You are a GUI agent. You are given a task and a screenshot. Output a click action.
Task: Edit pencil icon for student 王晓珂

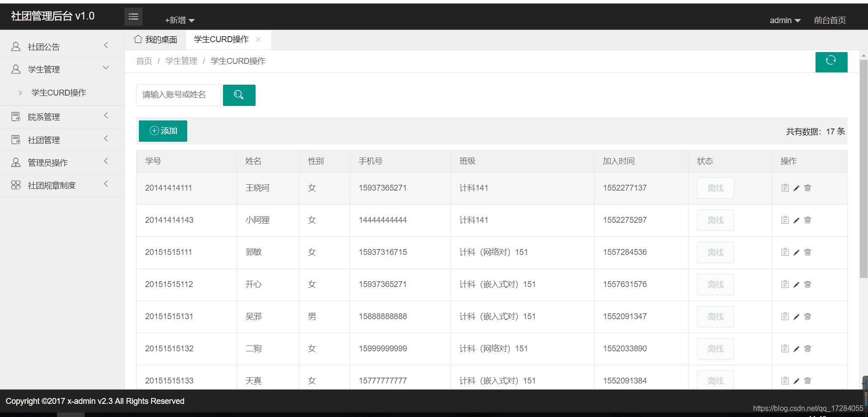click(797, 188)
